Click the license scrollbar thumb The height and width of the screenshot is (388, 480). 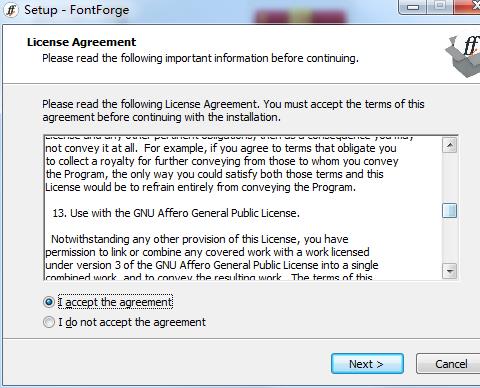(x=450, y=211)
